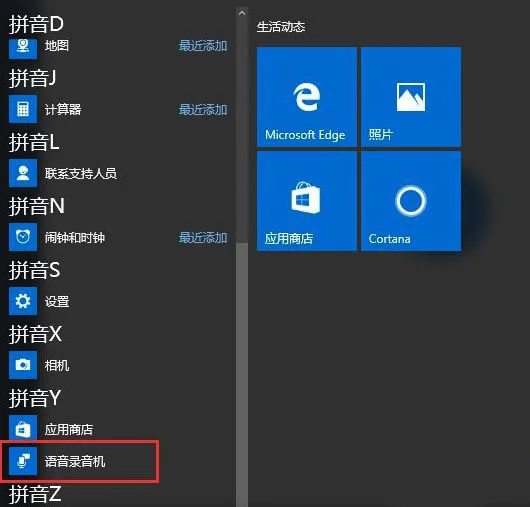Click the 生活动态 tile group title

pyautogui.click(x=281, y=27)
